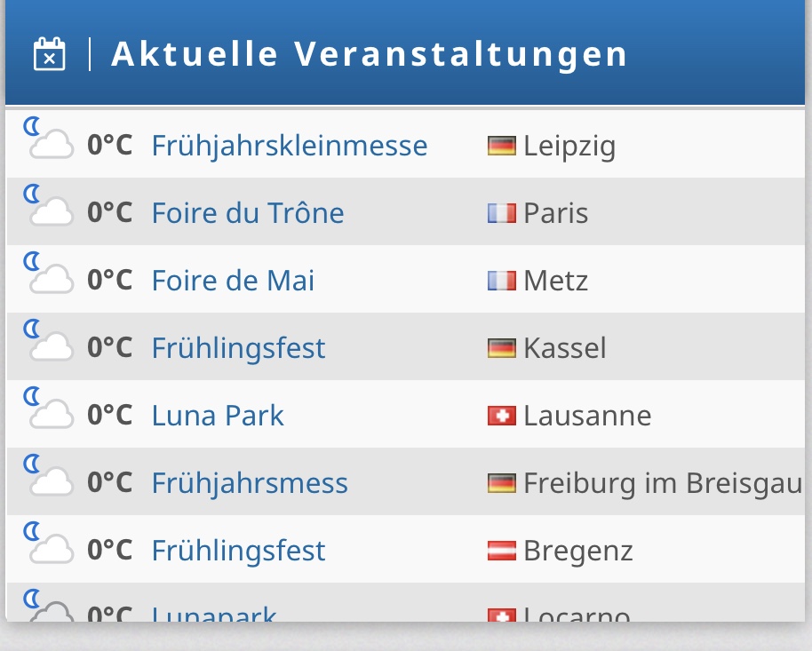Viewport: 812px width, 651px height.
Task: Click the French flag next to Paris
Action: (x=502, y=213)
